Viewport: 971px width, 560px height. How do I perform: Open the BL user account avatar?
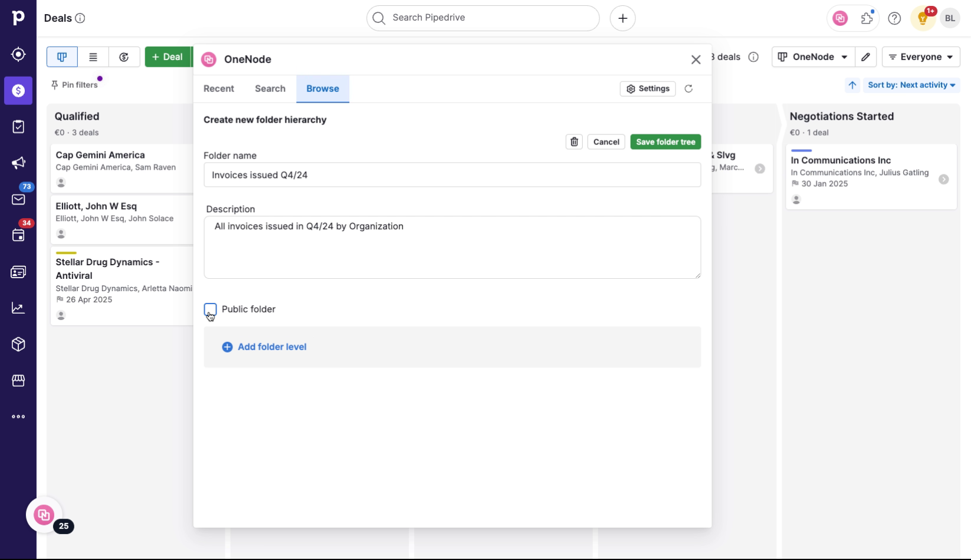point(950,18)
